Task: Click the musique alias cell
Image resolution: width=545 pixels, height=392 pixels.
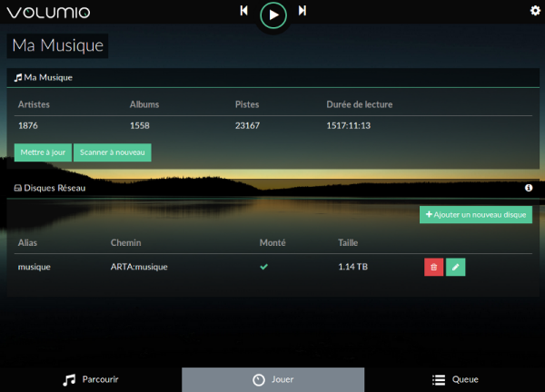Action: click(35, 267)
